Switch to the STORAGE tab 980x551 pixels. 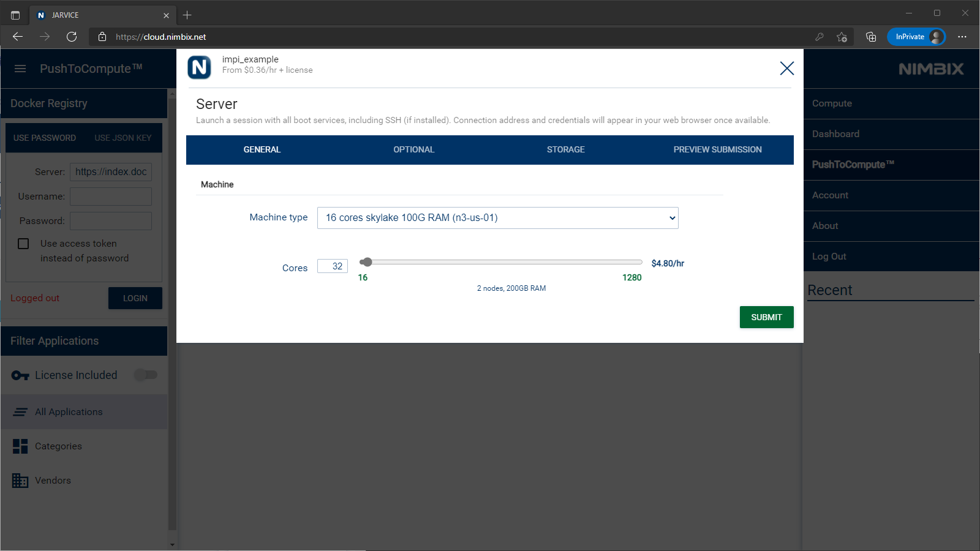[566, 149]
